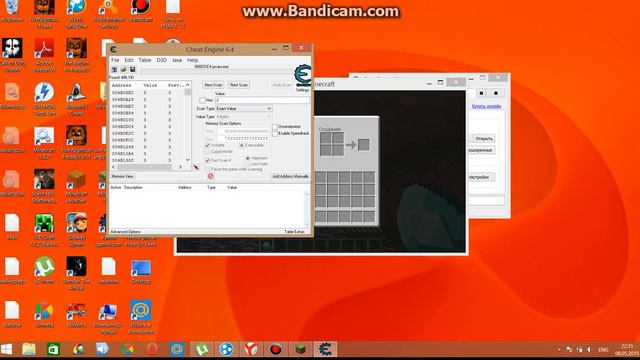Select the Last Digits radio button
640x360 pixels.
[248, 164]
